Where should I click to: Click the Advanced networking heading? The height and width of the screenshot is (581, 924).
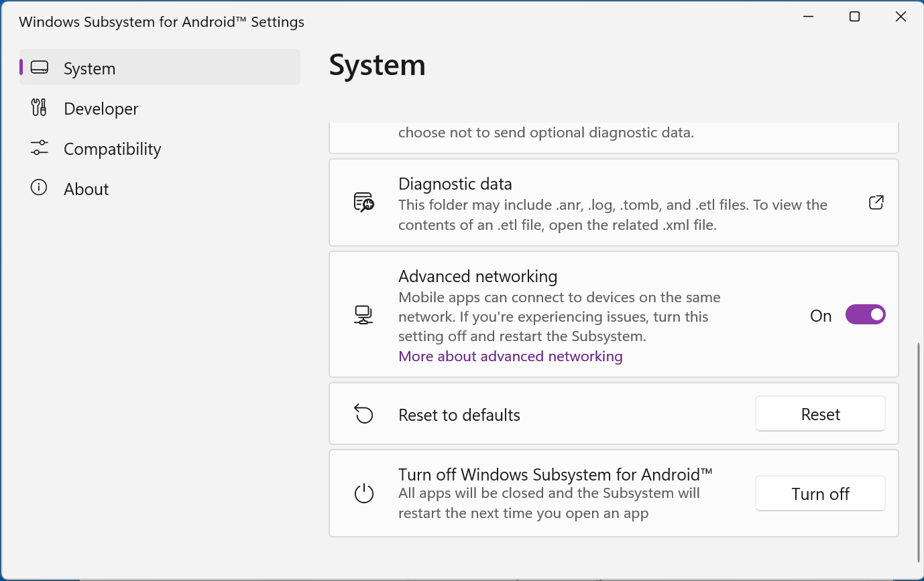pos(478,276)
